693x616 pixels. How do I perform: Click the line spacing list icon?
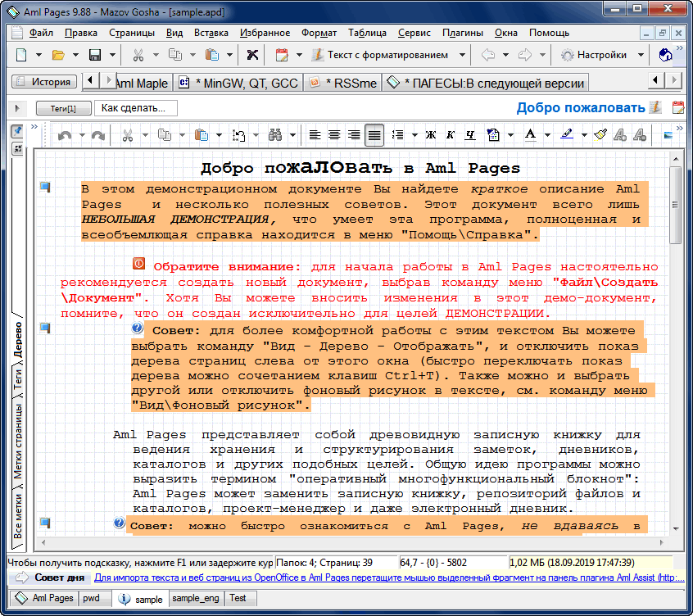coord(397,135)
